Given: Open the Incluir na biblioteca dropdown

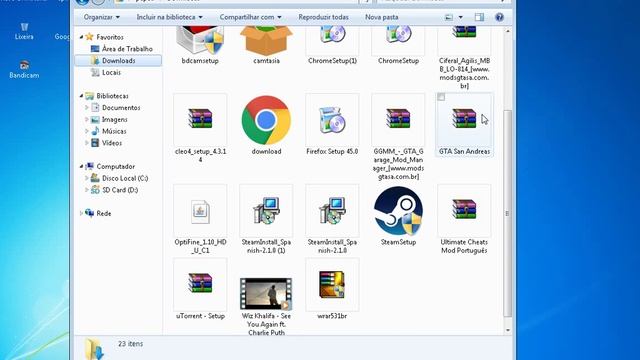Looking at the screenshot, I should pos(169,17).
